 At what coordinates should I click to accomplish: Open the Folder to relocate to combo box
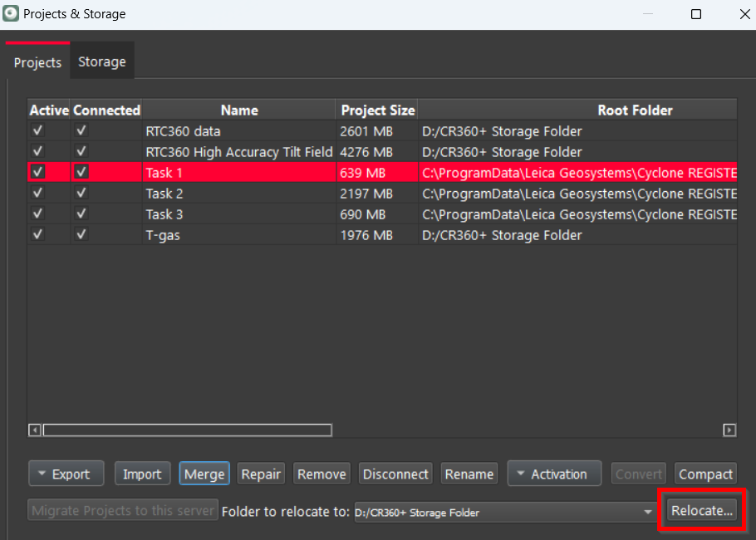(504, 512)
